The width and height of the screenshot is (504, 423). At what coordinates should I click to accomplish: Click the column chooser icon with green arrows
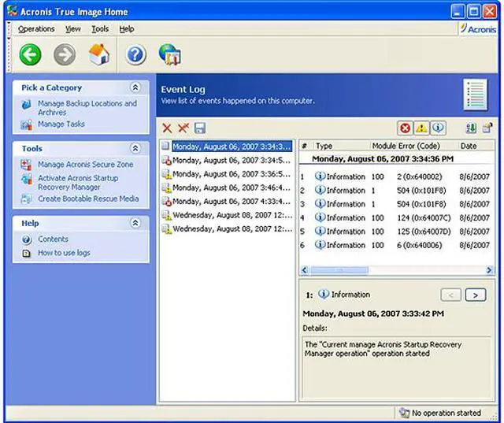(x=471, y=128)
